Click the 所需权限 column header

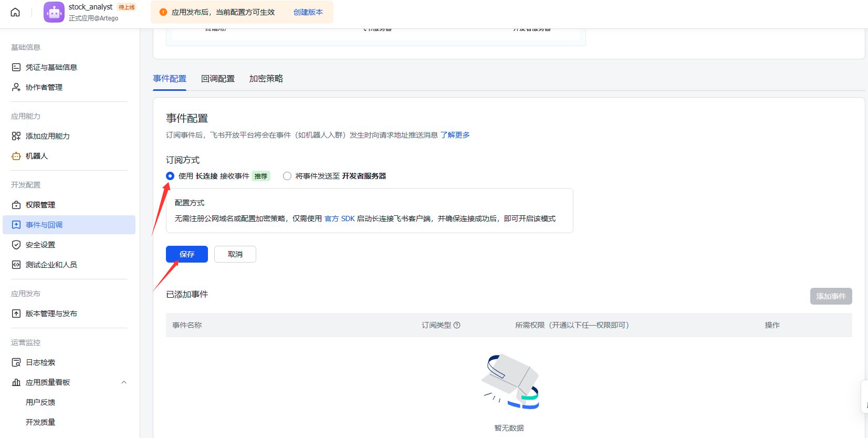572,325
